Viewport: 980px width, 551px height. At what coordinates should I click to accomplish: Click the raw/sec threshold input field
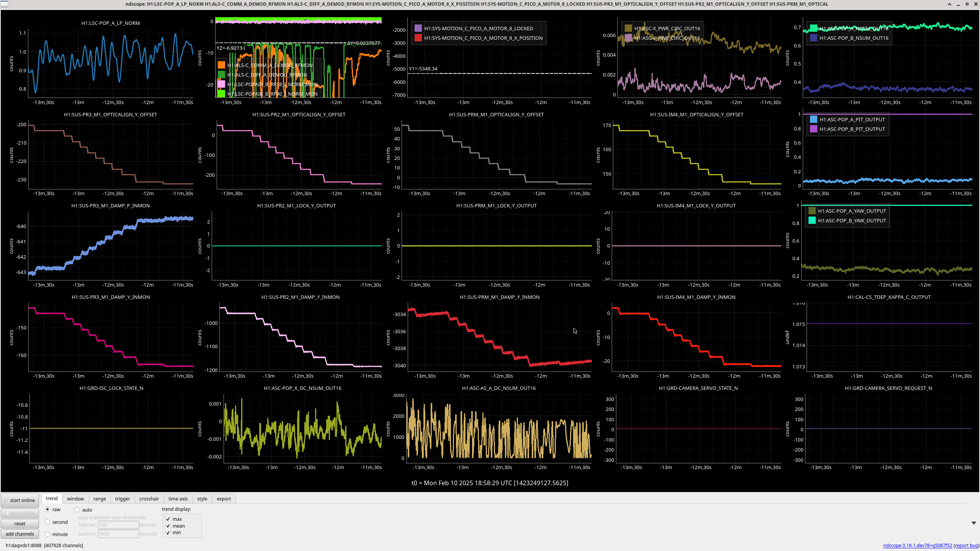tap(118, 525)
